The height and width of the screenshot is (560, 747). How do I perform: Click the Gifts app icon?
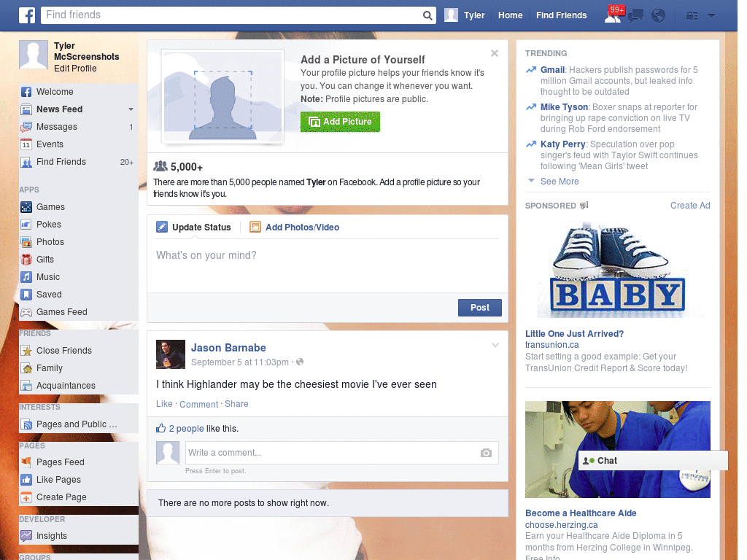click(x=26, y=260)
